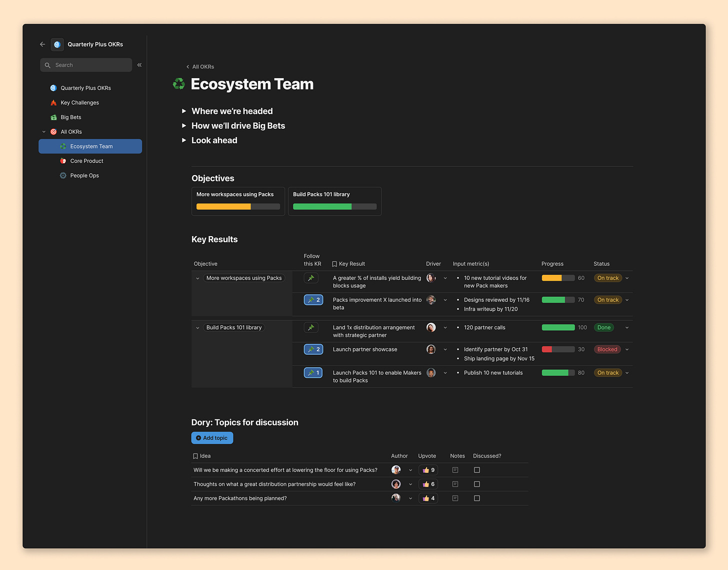
Task: Click the search magnifier icon in the sidebar
Action: pyautogui.click(x=47, y=65)
